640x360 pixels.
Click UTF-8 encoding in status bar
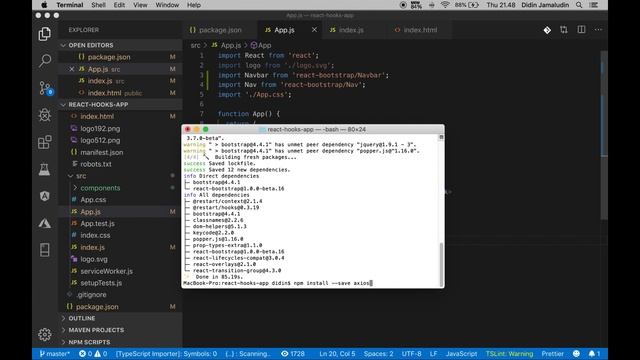[411, 353]
